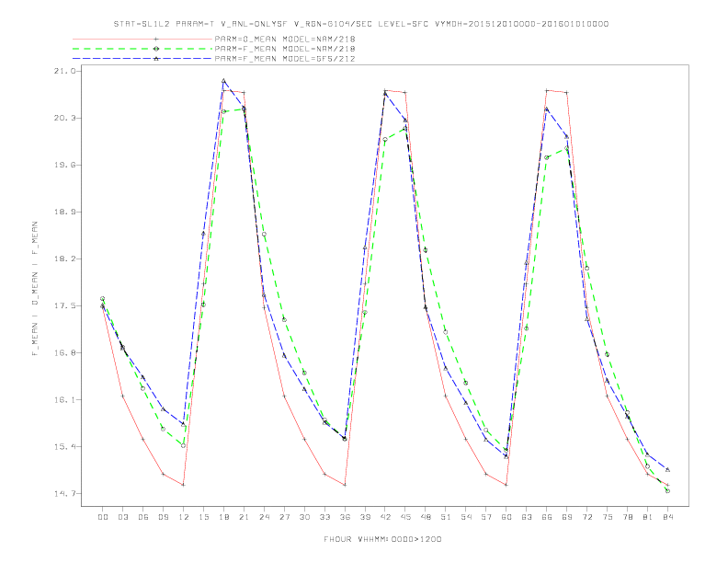Click x-axis forecast hour label 06
Image resolution: width=728 pixels, height=563 pixels.
143,517
